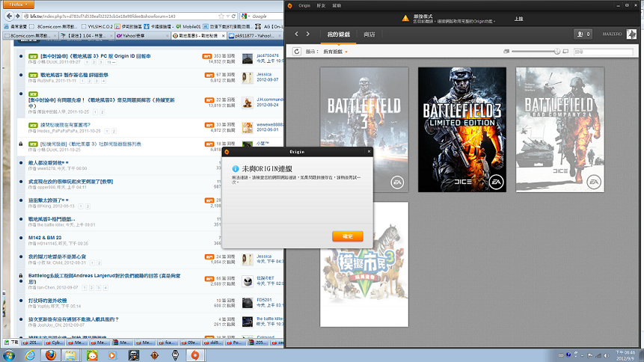
Task: Click the MARZERO profile avatar
Action: click(633, 34)
